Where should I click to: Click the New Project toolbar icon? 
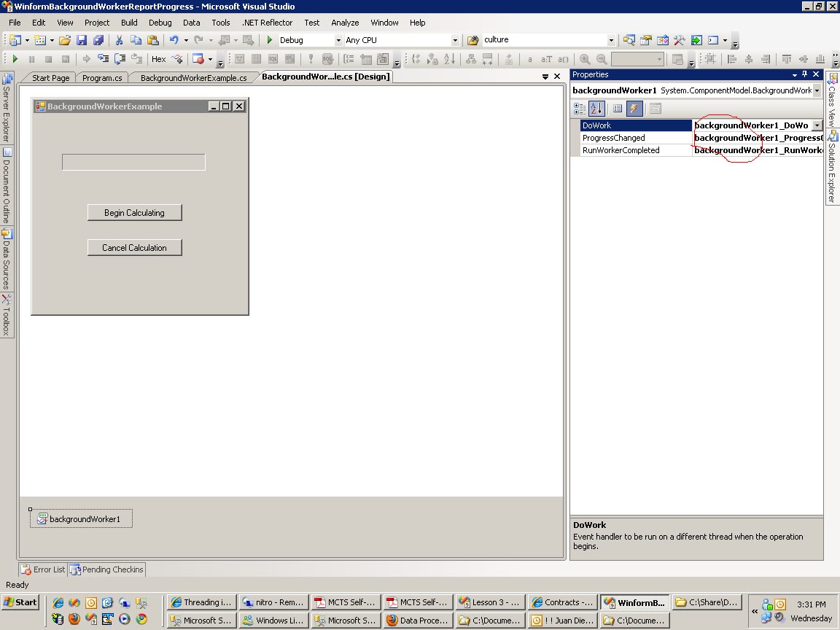click(x=15, y=40)
